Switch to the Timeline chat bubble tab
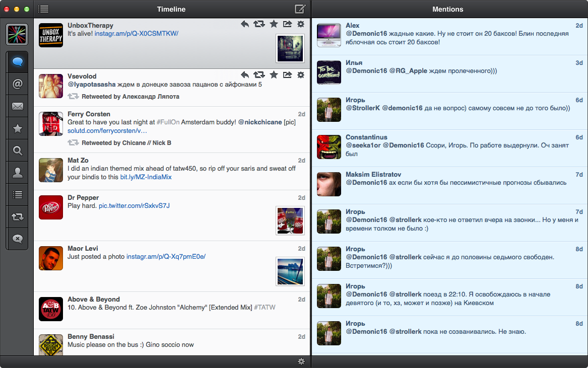Viewport: 588px width, 368px height. pyautogui.click(x=18, y=62)
